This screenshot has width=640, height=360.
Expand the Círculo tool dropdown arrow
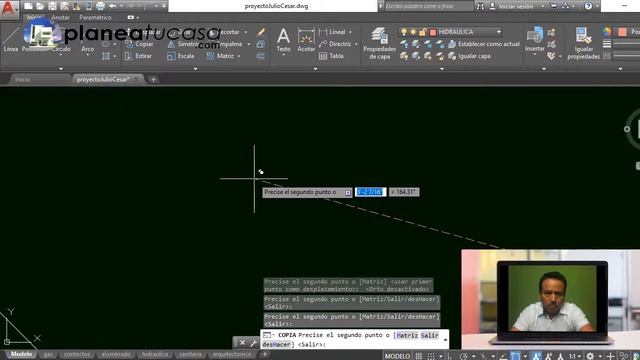pyautogui.click(x=61, y=56)
